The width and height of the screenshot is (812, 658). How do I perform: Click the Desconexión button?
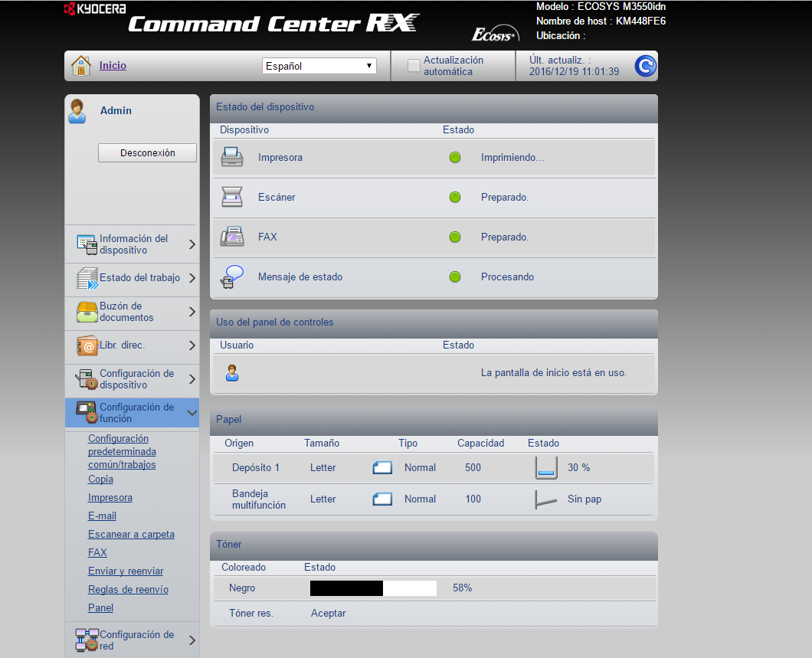pos(148,152)
